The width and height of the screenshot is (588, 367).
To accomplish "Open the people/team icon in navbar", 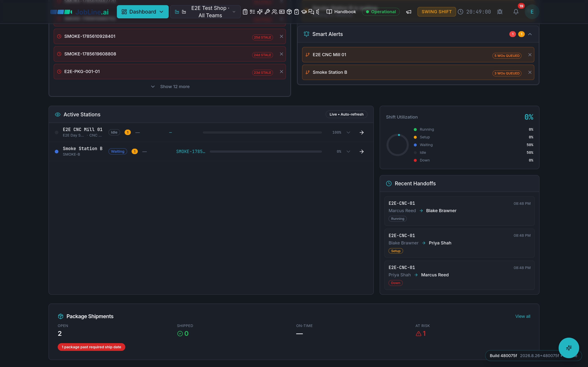I will (x=274, y=12).
